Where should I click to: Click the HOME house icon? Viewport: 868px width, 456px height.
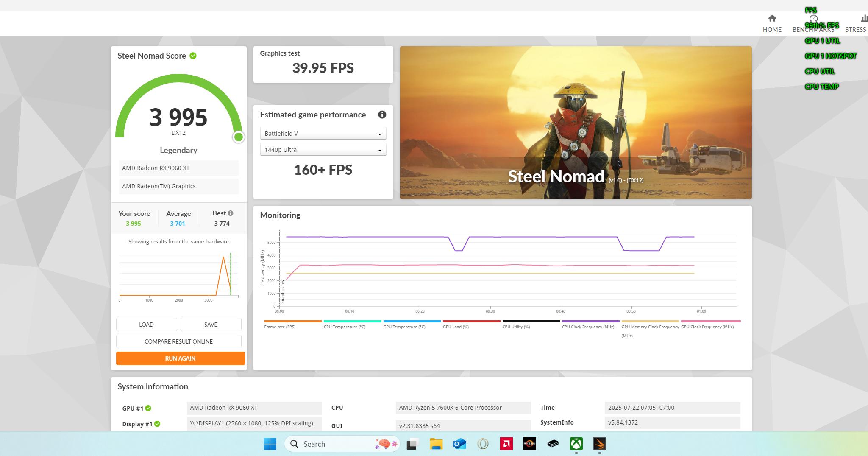point(772,18)
